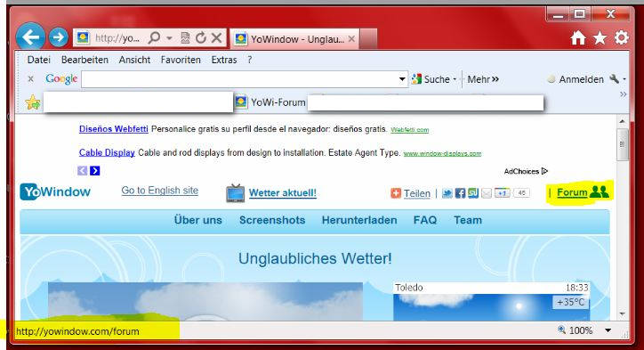Click the Suche button

coord(431,79)
